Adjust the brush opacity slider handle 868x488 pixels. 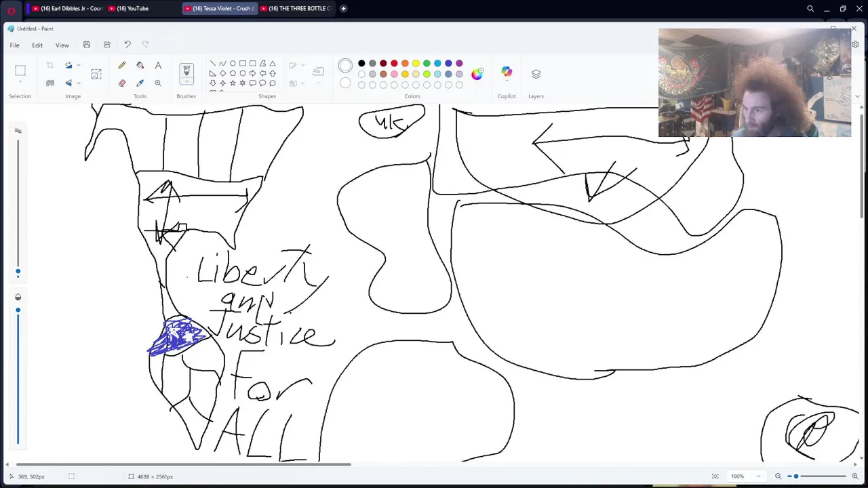click(x=18, y=310)
